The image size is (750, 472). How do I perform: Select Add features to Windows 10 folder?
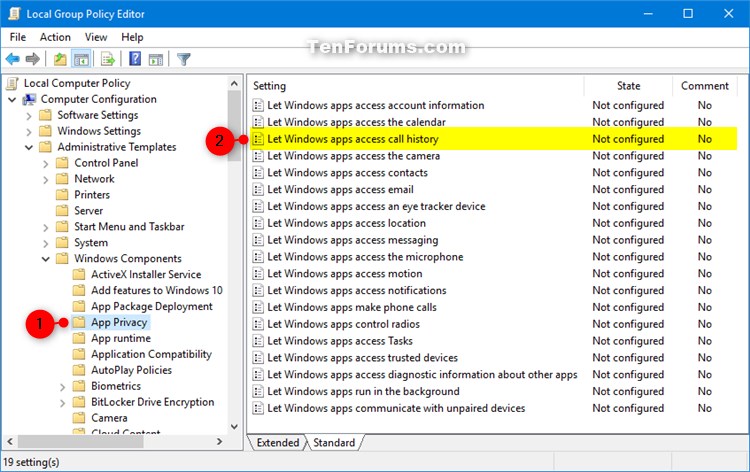pos(157,290)
